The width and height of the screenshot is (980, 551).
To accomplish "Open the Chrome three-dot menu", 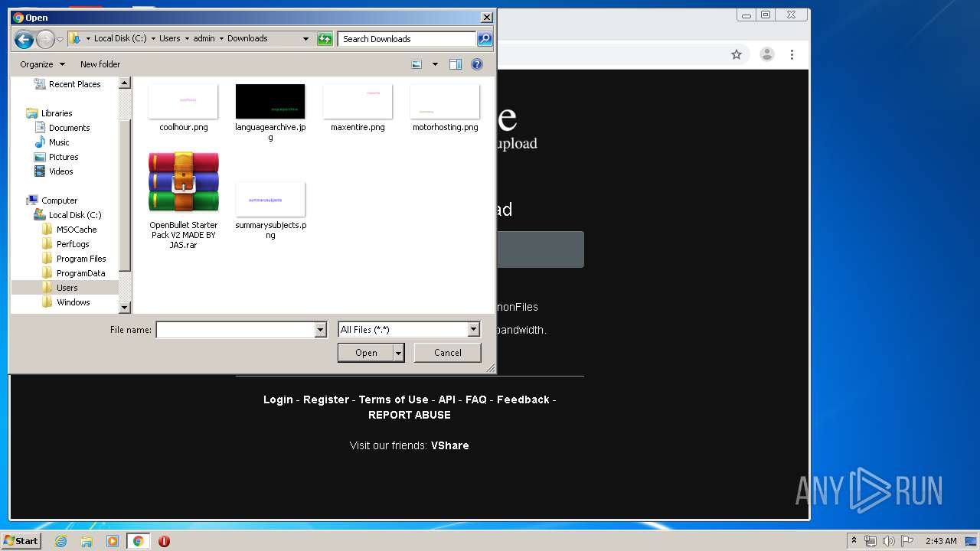I will point(792,54).
